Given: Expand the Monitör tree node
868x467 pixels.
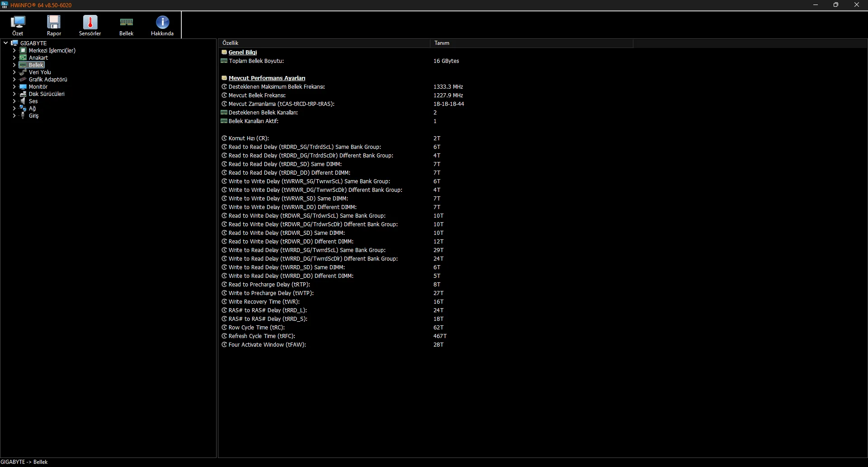Looking at the screenshot, I should [14, 86].
